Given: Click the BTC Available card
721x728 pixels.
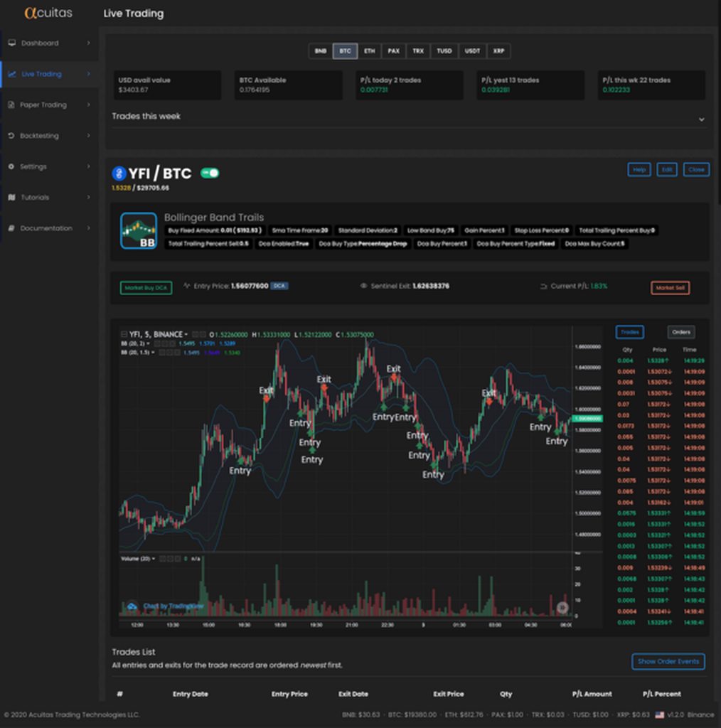Looking at the screenshot, I should click(288, 85).
